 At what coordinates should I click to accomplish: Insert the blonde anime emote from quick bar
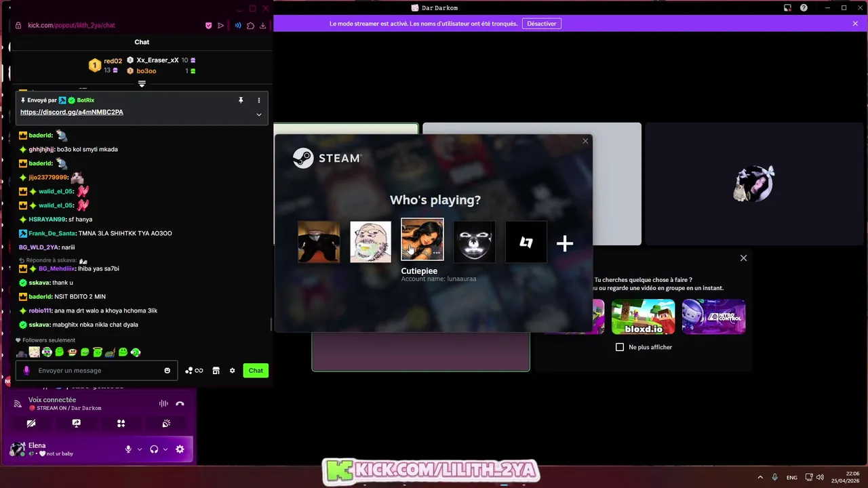34,352
